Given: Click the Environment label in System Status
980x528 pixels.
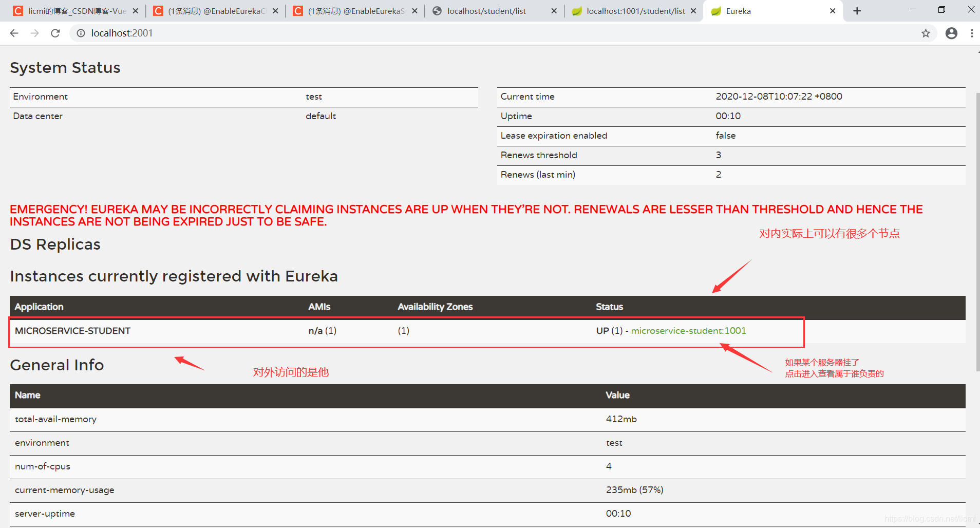Looking at the screenshot, I should [40, 97].
